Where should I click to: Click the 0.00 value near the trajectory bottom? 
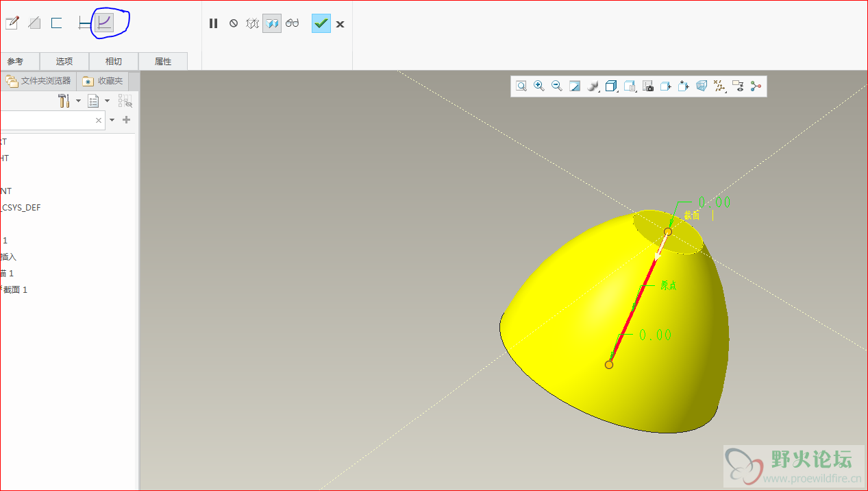655,335
